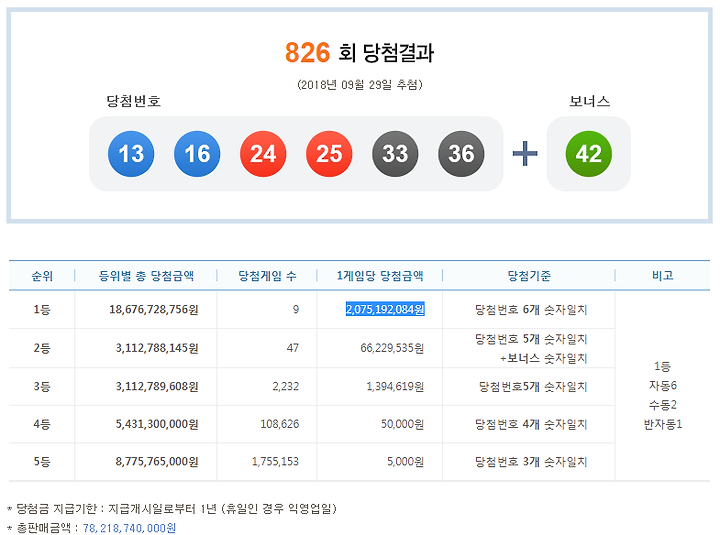Image resolution: width=720 pixels, height=535 pixels.
Task: Click the gray lottery ball 33
Action: tap(395, 154)
